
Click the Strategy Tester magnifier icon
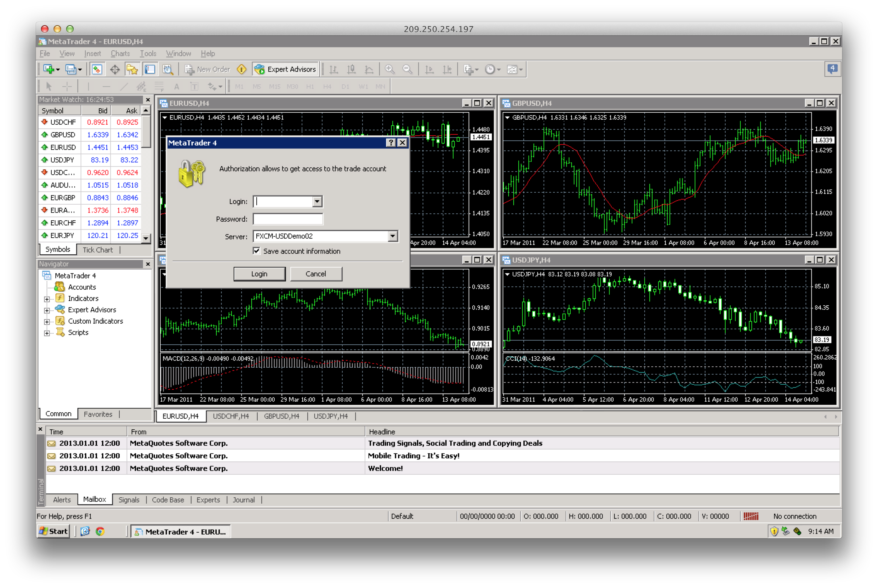167,69
